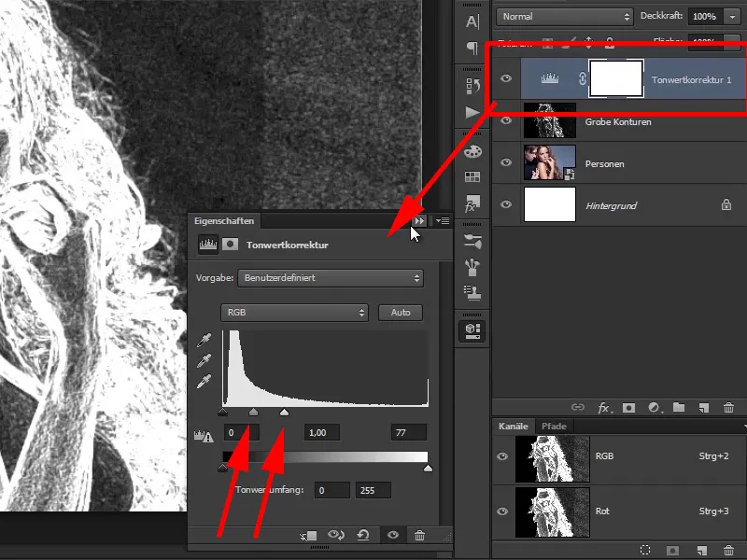Link layers using chain icon
Screen dimensions: 747x560
pos(578,407)
